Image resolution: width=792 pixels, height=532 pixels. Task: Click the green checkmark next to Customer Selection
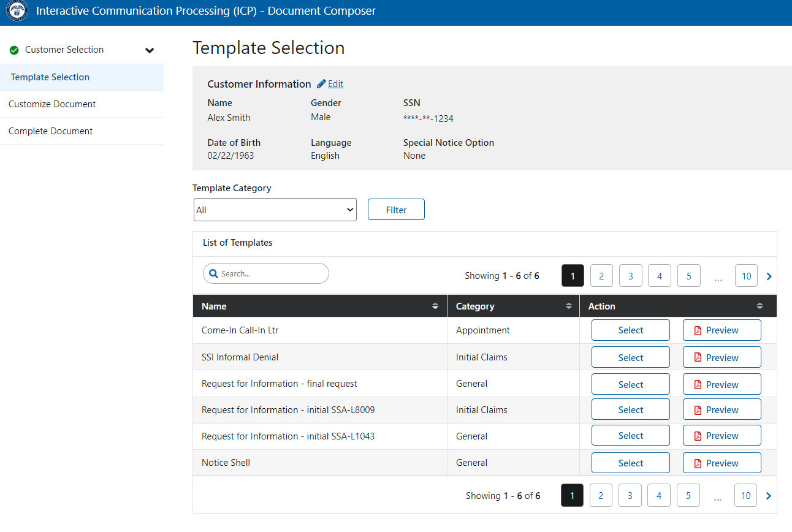coord(14,50)
